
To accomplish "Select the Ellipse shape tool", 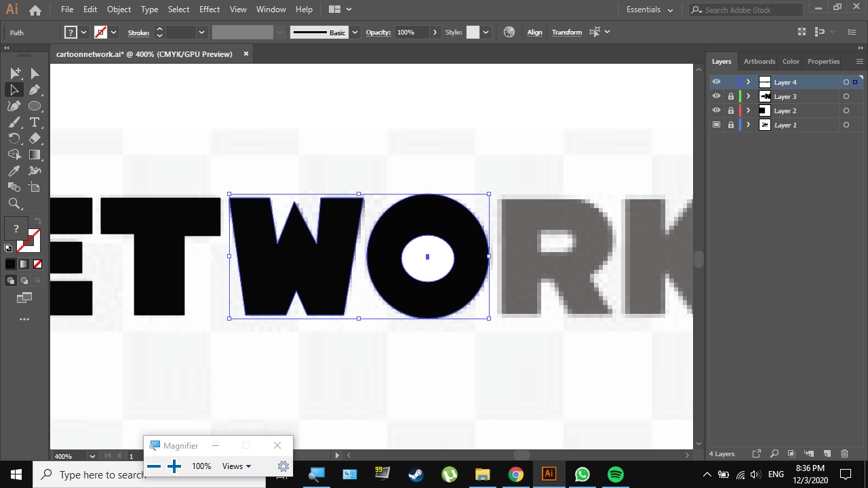I will (35, 106).
